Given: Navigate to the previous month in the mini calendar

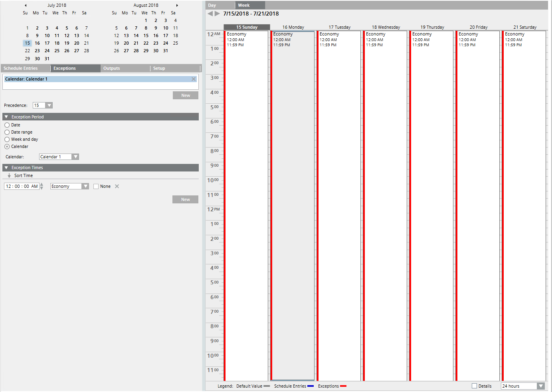Looking at the screenshot, I should click(26, 5).
